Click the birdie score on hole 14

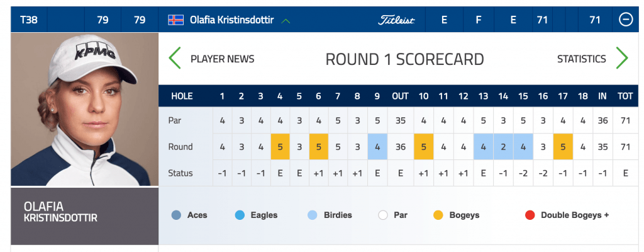click(503, 147)
